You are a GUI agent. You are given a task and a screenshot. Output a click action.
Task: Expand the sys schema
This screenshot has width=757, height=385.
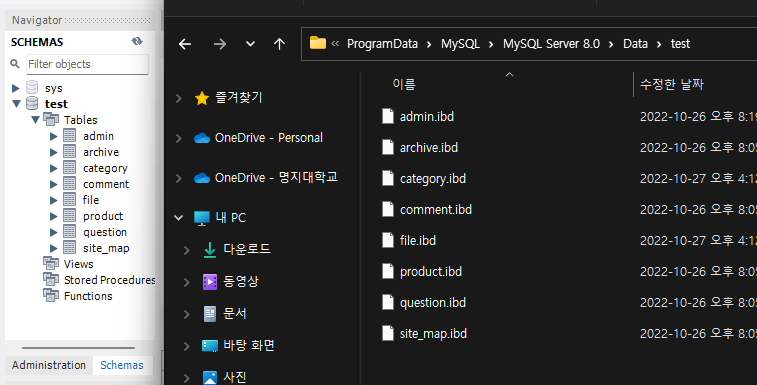(x=15, y=88)
